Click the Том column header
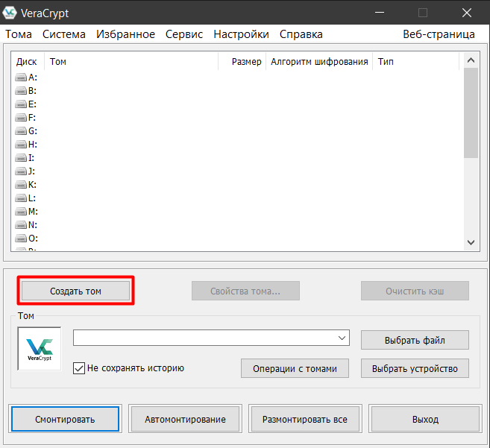The image size is (490, 448). click(x=131, y=62)
